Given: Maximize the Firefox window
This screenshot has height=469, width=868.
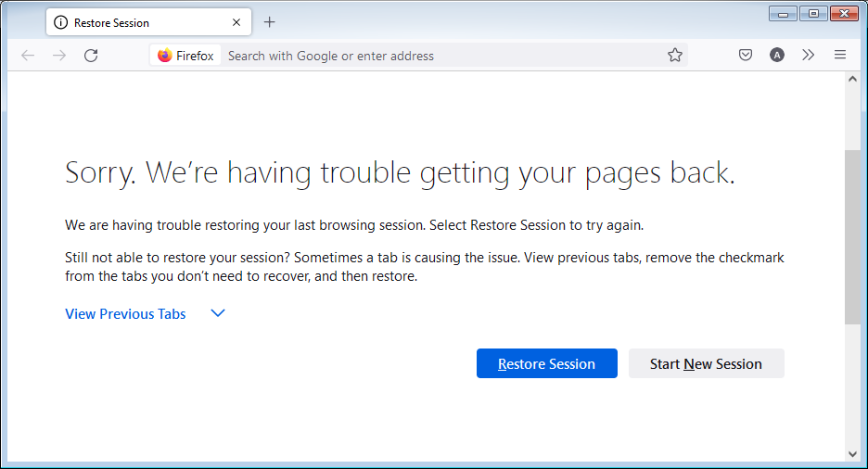Looking at the screenshot, I should point(814,13).
